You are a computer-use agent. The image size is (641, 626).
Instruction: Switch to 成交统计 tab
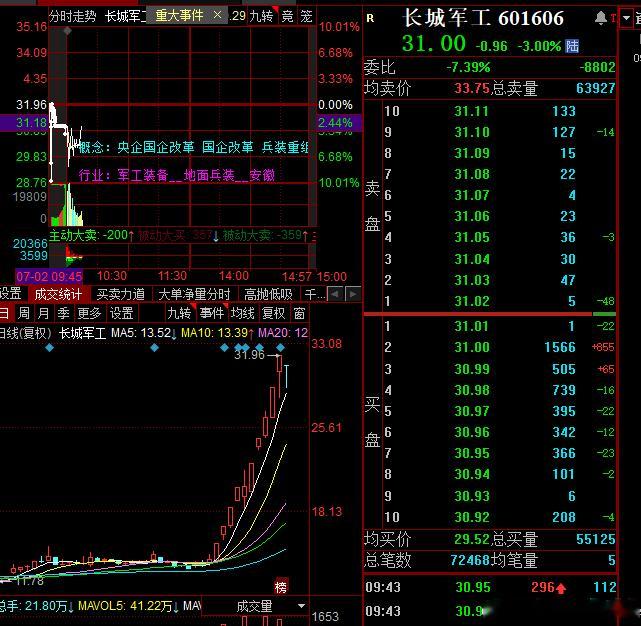point(58,294)
